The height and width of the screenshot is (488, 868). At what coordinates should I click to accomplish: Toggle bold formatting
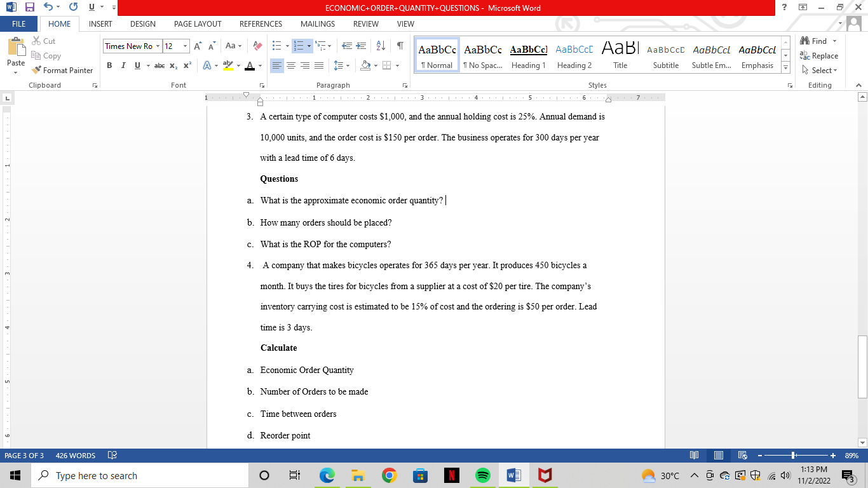[109, 65]
